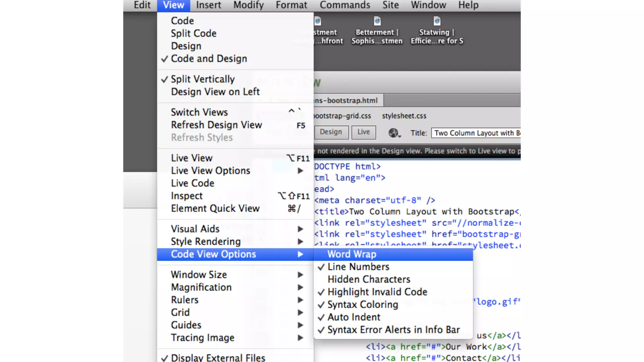This screenshot has width=644, height=362.
Task: Select Refresh Design View menu item
Action: click(216, 125)
